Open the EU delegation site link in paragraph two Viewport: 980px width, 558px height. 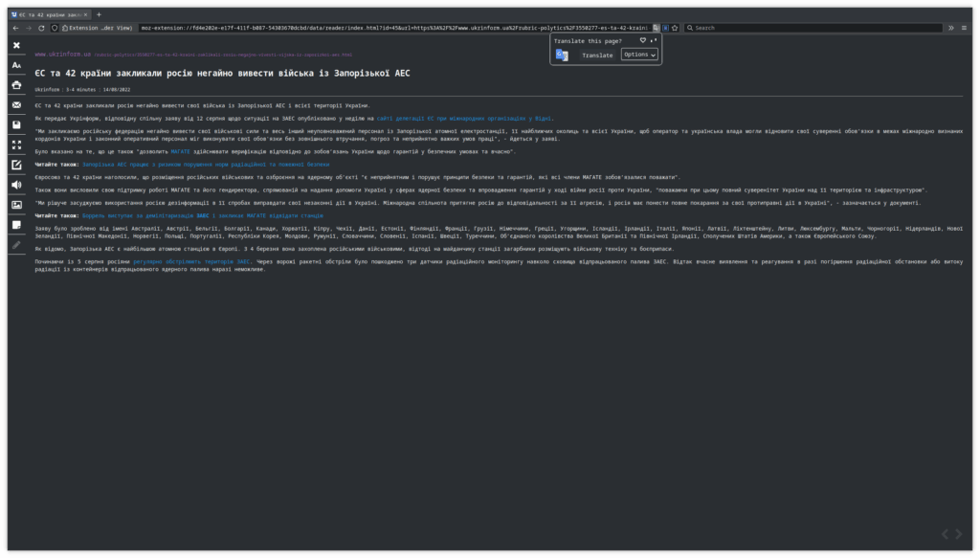464,118
